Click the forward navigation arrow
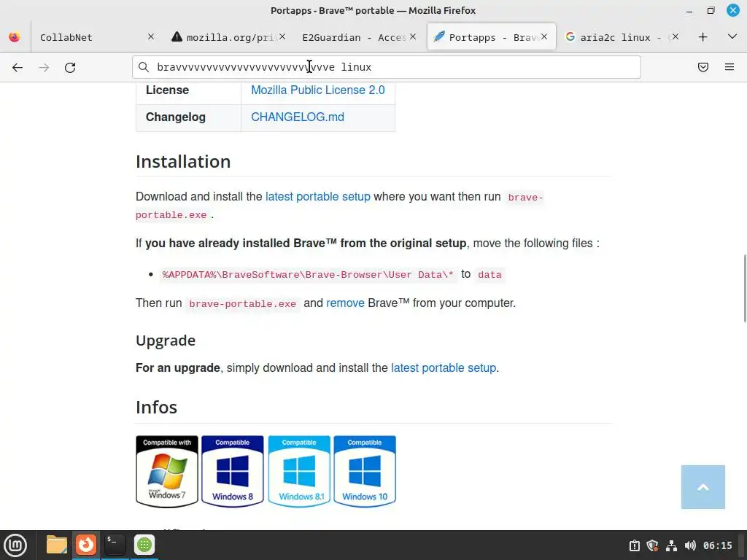Screen dimensions: 747x560 (44, 67)
